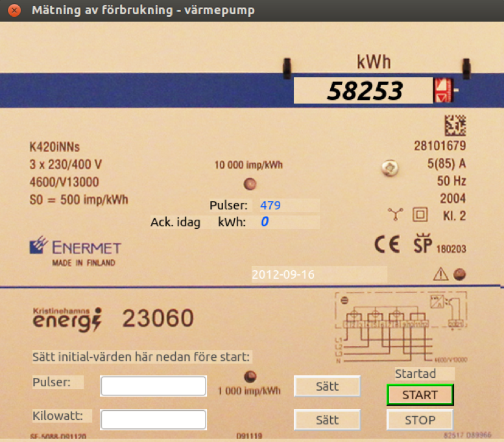Click the warning triangle icon
504x442 pixels.
(440, 275)
